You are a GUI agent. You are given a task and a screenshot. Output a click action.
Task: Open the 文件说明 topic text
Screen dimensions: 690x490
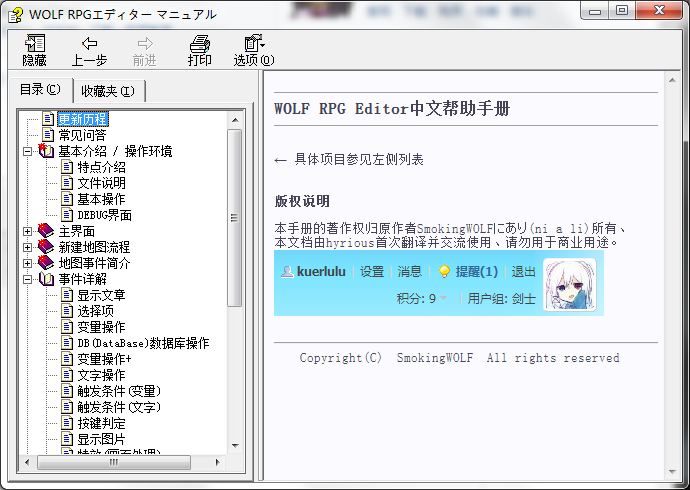point(102,183)
